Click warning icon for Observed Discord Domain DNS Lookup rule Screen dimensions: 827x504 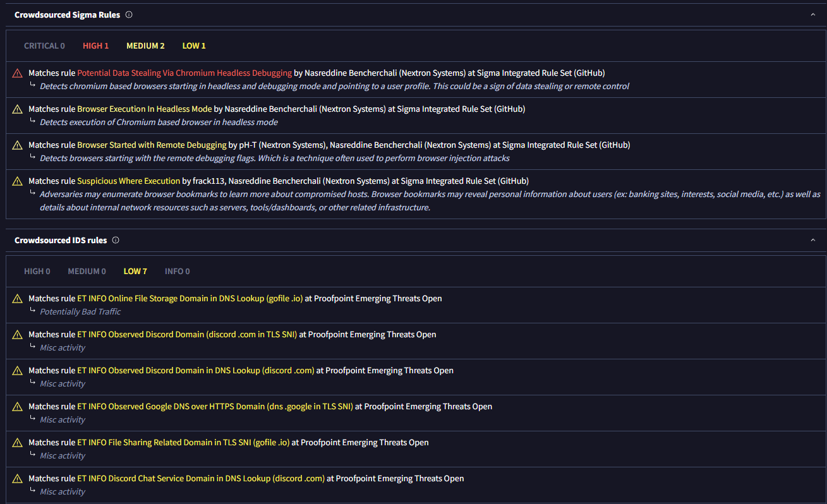pos(18,371)
